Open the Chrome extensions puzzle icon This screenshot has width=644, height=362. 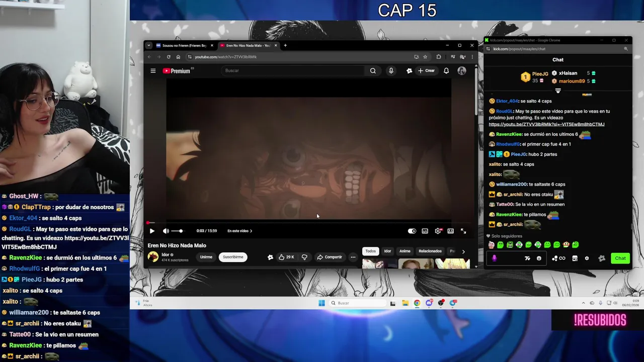point(439,57)
